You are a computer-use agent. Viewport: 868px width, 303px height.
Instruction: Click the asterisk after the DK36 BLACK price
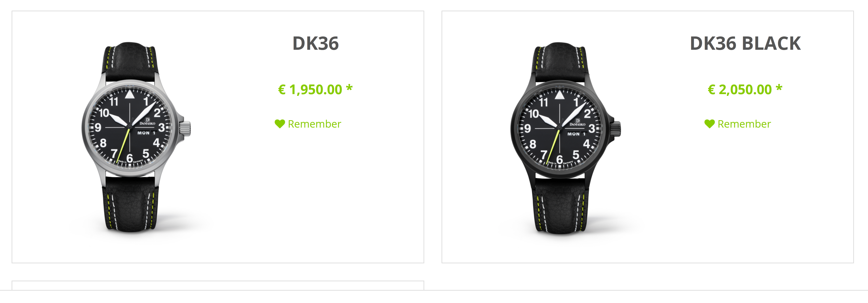coord(779,88)
